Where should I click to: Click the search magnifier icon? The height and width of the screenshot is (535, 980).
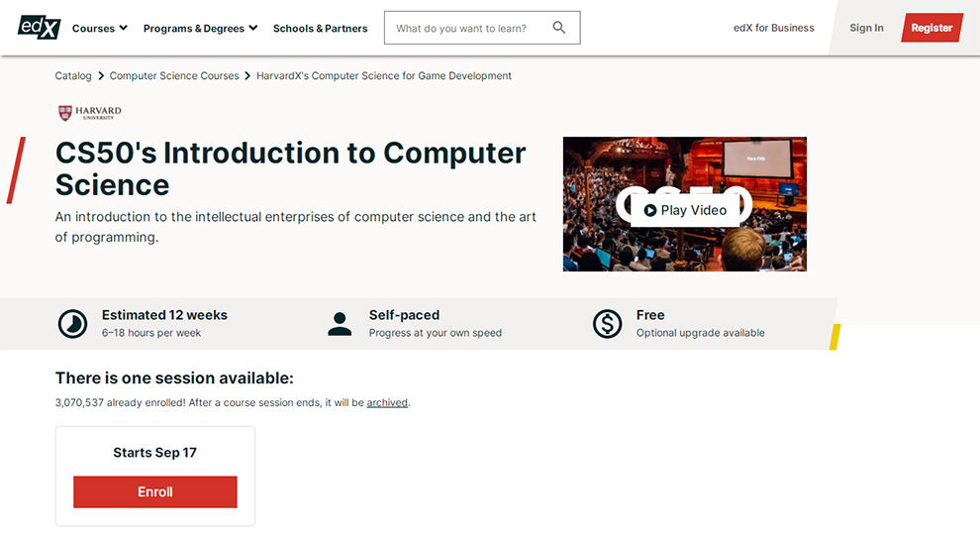pyautogui.click(x=558, y=28)
